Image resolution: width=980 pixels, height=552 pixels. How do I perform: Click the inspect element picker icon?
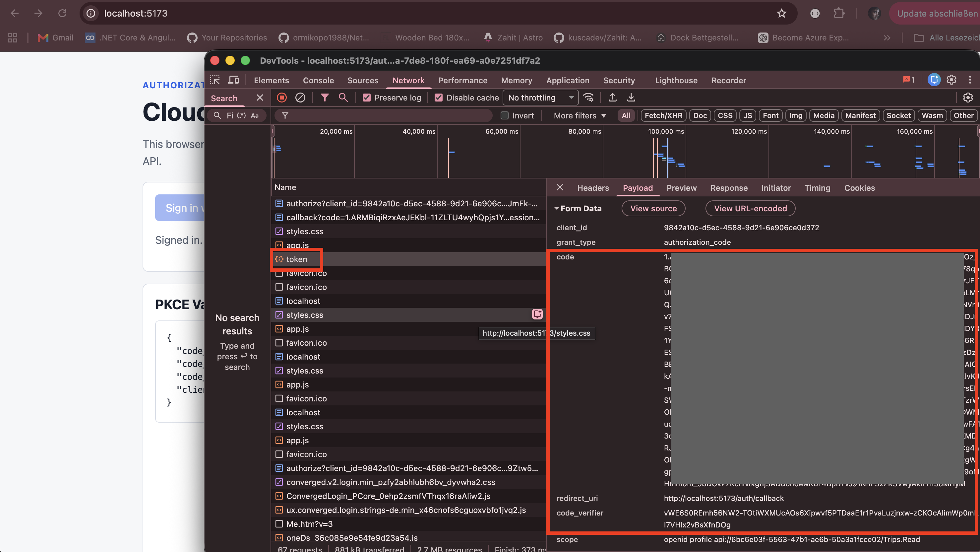[215, 80]
